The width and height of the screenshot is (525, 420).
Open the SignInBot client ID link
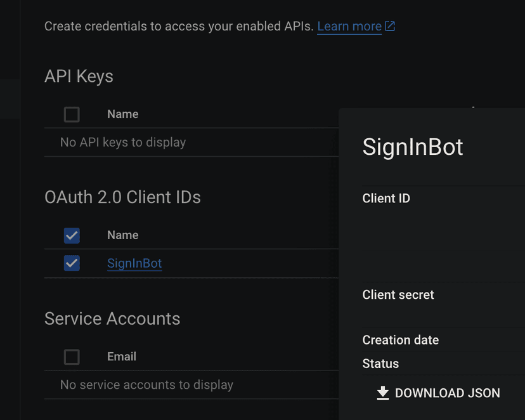click(x=134, y=263)
